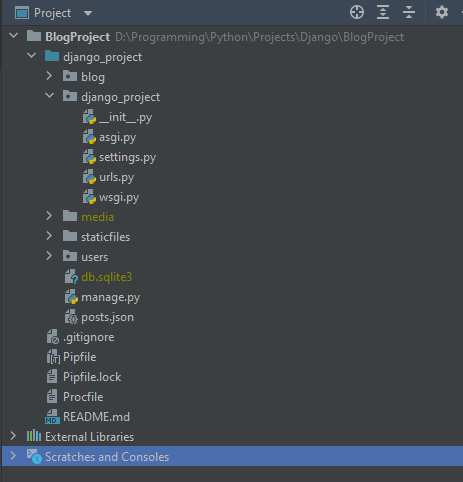The image size is (463, 482).
Task: Click the users package folder icon
Action: pos(70,256)
